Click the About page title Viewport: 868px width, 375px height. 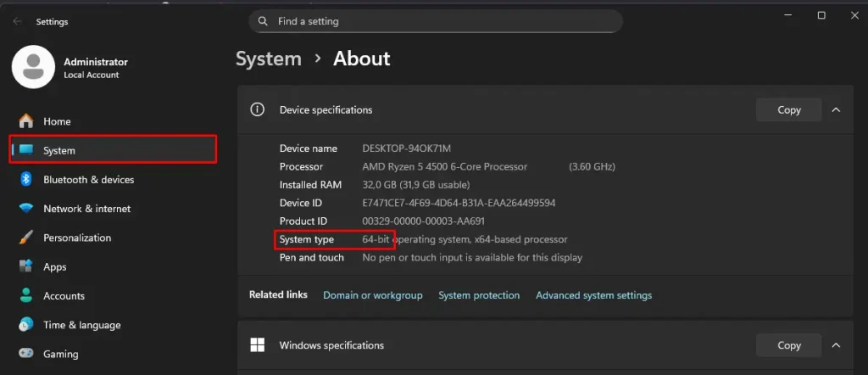[x=361, y=59]
